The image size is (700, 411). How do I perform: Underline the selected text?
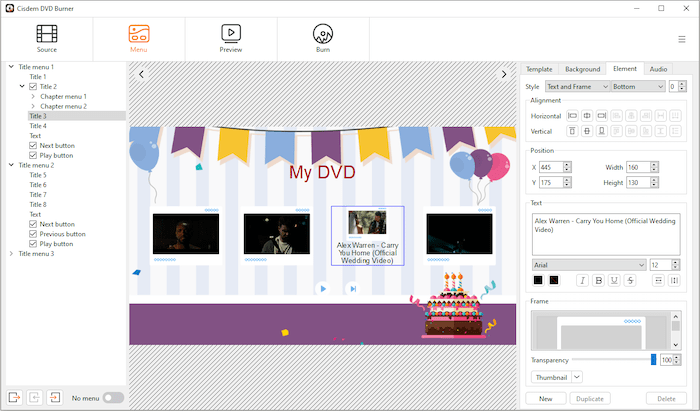(615, 280)
